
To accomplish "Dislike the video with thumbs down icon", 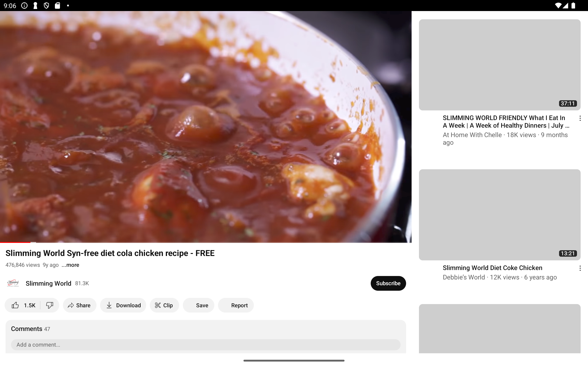I will (x=50, y=305).
